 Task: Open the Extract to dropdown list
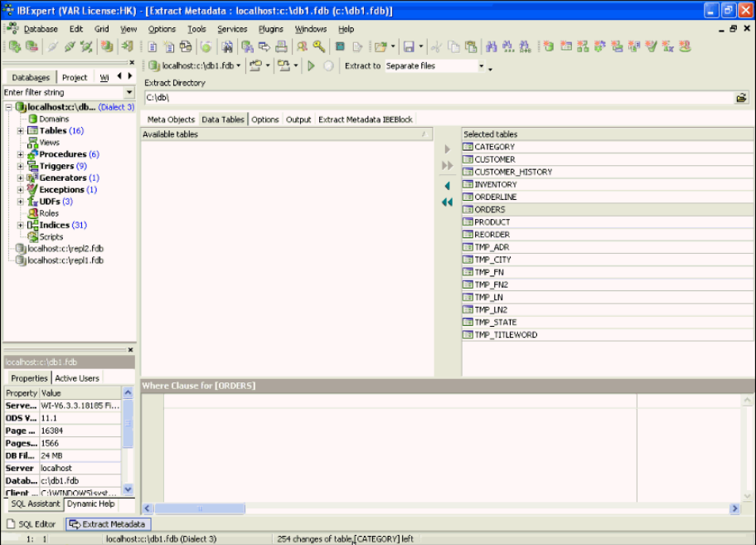pos(481,66)
